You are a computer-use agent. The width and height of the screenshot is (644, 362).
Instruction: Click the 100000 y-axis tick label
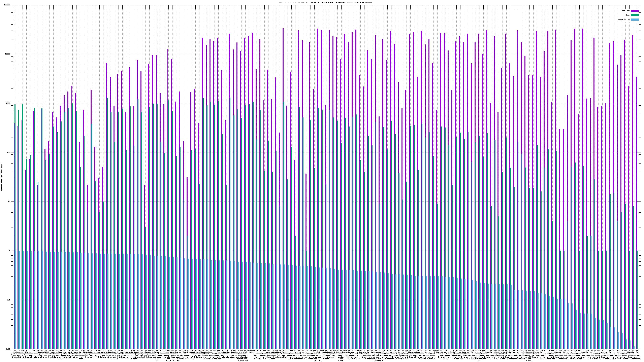click(x=7, y=5)
